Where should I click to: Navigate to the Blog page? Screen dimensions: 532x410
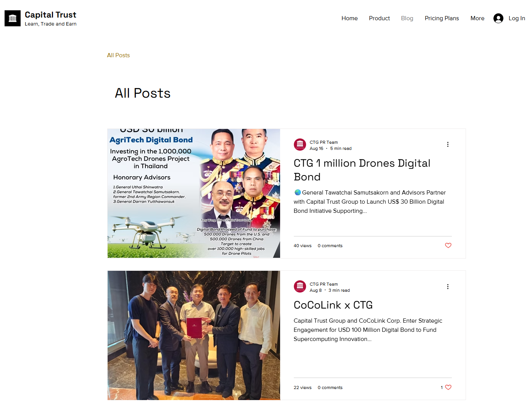(407, 18)
